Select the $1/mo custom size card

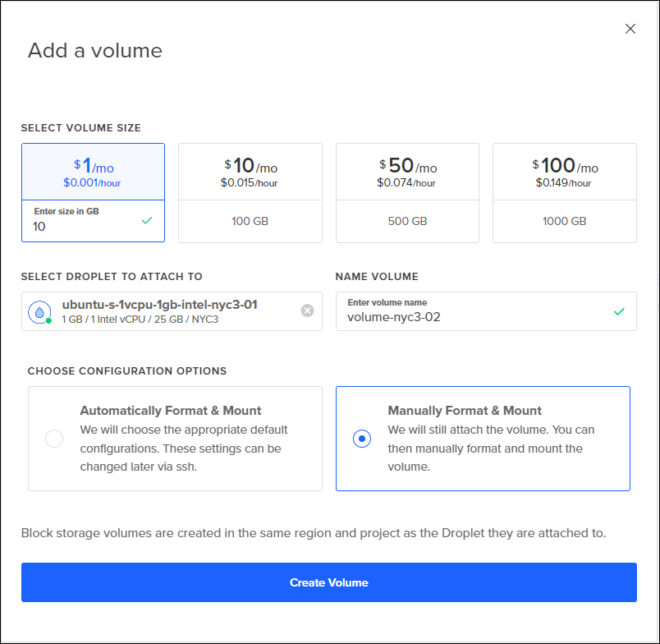[93, 172]
